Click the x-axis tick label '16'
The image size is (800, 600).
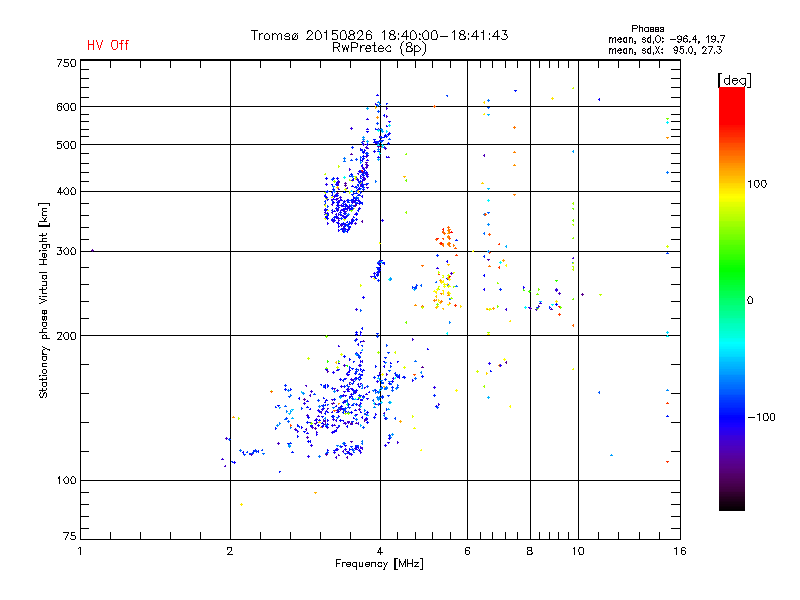click(x=680, y=551)
